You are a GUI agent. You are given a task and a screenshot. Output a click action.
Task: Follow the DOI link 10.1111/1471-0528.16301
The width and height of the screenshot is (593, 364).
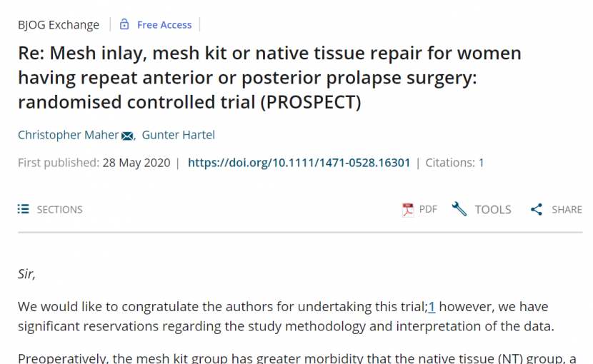coord(299,163)
